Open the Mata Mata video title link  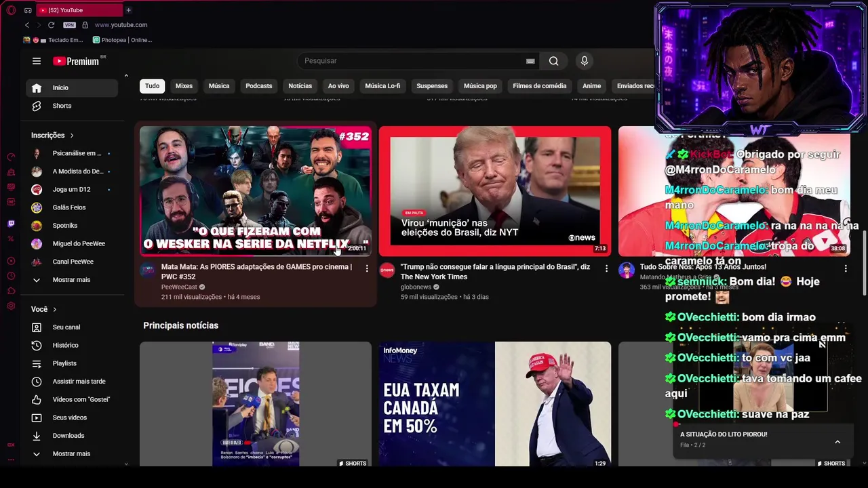(256, 272)
